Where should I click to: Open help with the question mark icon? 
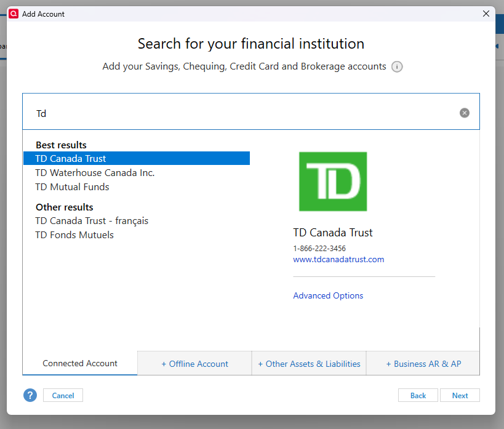(x=30, y=395)
